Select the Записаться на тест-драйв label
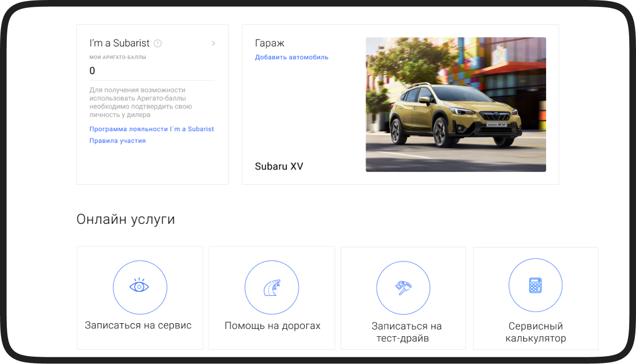This screenshot has width=636, height=364. (406, 332)
